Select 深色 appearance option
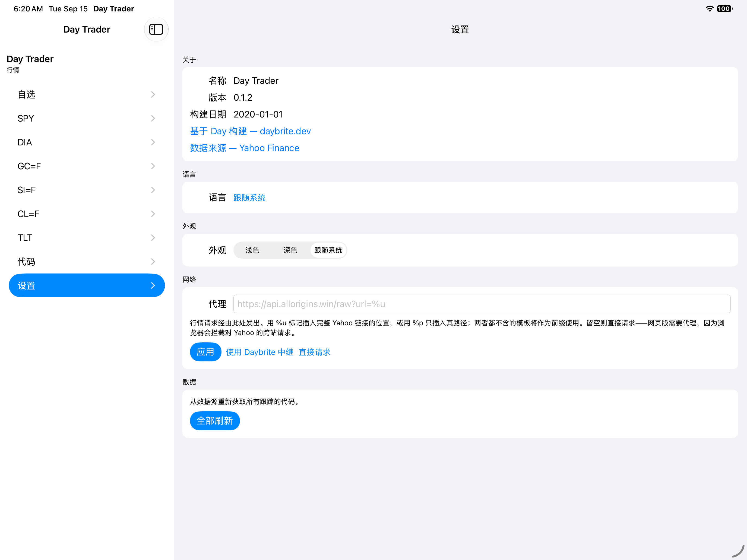Viewport: 747px width, 560px height. [x=290, y=250]
